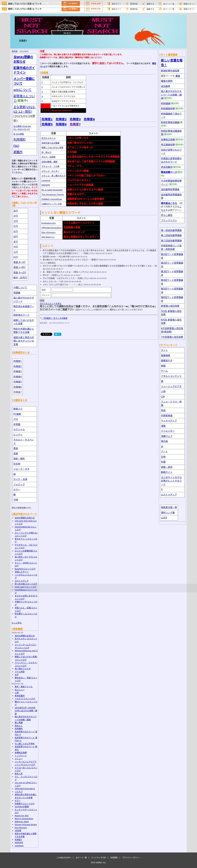
Task: Open the 殿堂入り category item
Action: [x=18, y=409]
